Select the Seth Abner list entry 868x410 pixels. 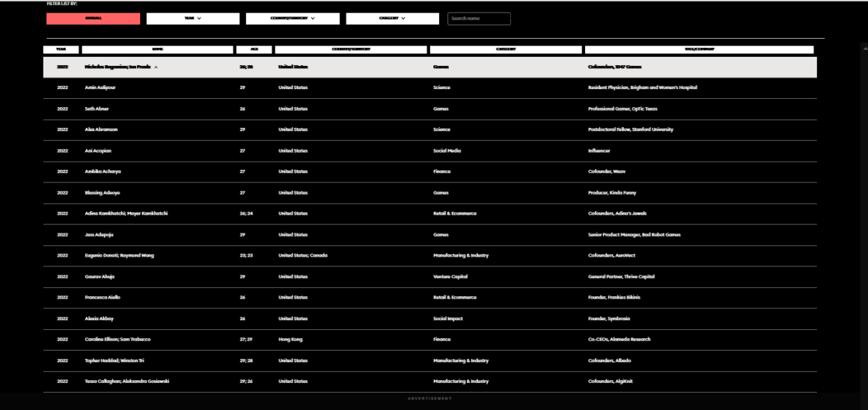[97, 108]
